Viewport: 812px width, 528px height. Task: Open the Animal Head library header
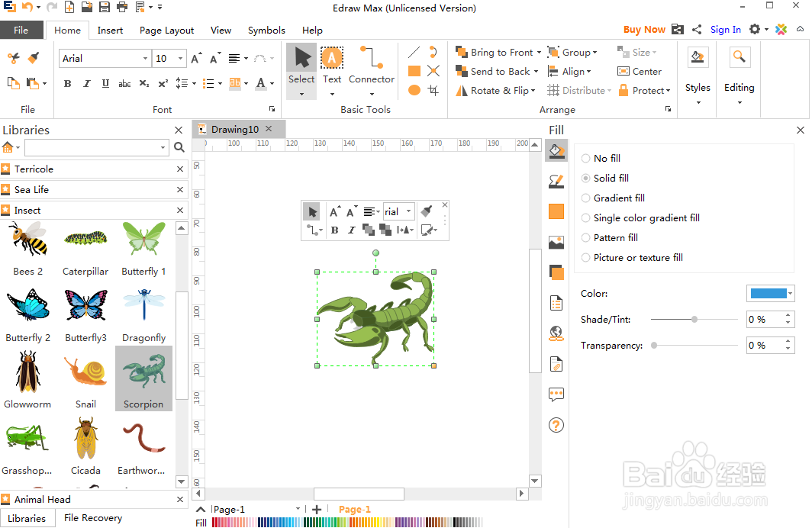95,500
